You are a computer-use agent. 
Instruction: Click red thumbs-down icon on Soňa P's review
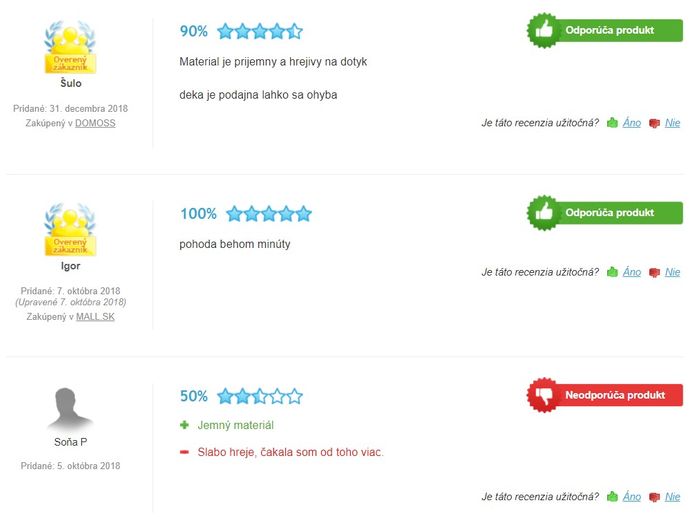654,497
